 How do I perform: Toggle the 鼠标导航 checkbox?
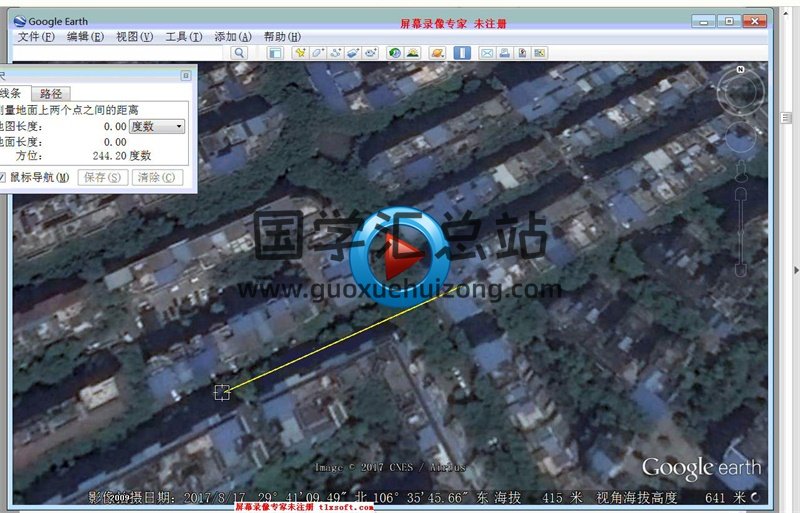point(3,177)
